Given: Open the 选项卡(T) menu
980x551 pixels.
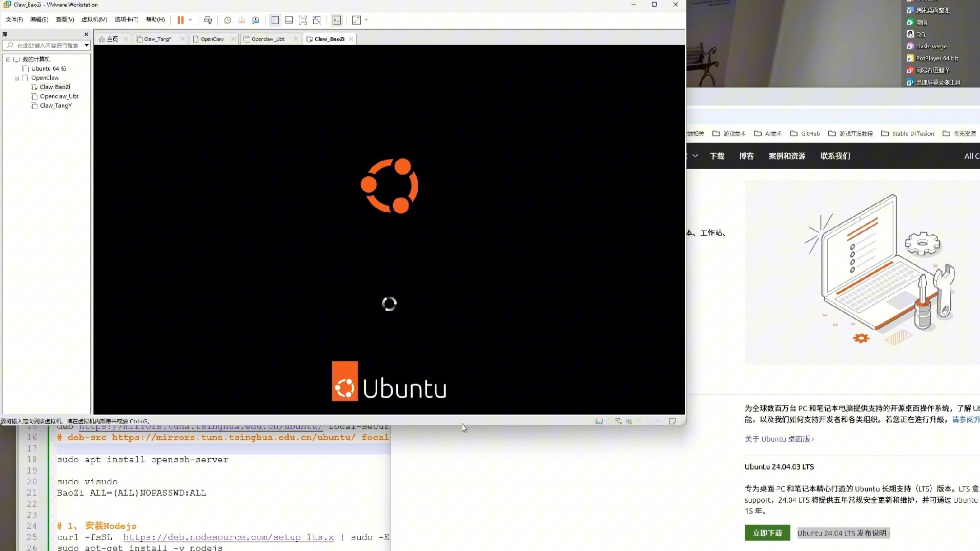Looking at the screenshot, I should coord(126,19).
